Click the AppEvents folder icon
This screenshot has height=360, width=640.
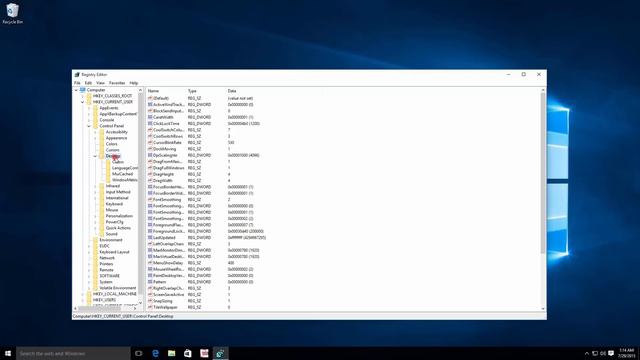96,108
